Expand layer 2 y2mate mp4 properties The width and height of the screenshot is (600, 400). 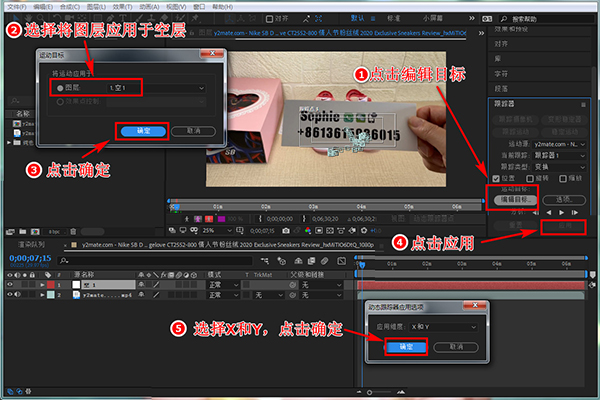tap(42, 295)
